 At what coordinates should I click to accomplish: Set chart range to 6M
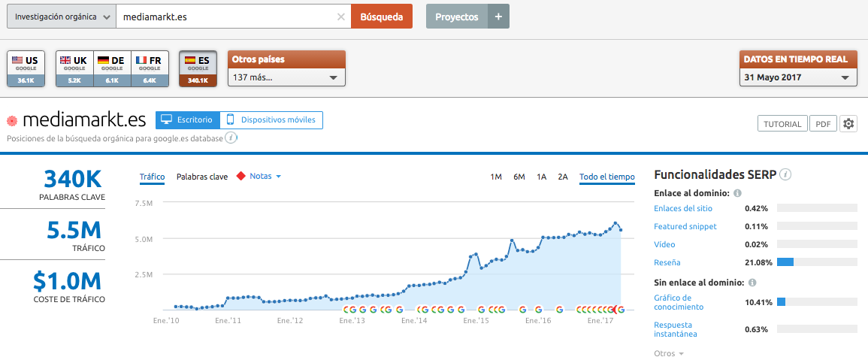519,177
